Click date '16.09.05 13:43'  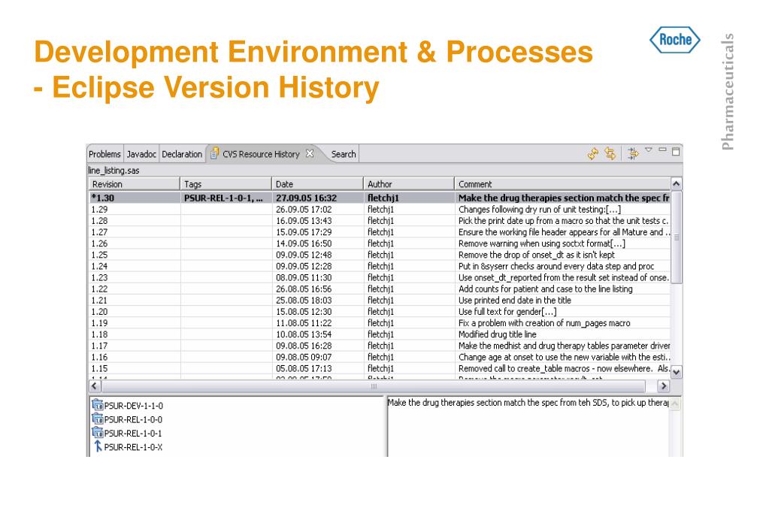click(304, 221)
